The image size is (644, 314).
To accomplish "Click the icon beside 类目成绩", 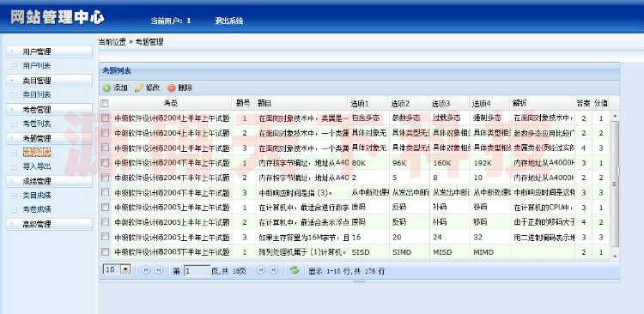I will click(15, 196).
